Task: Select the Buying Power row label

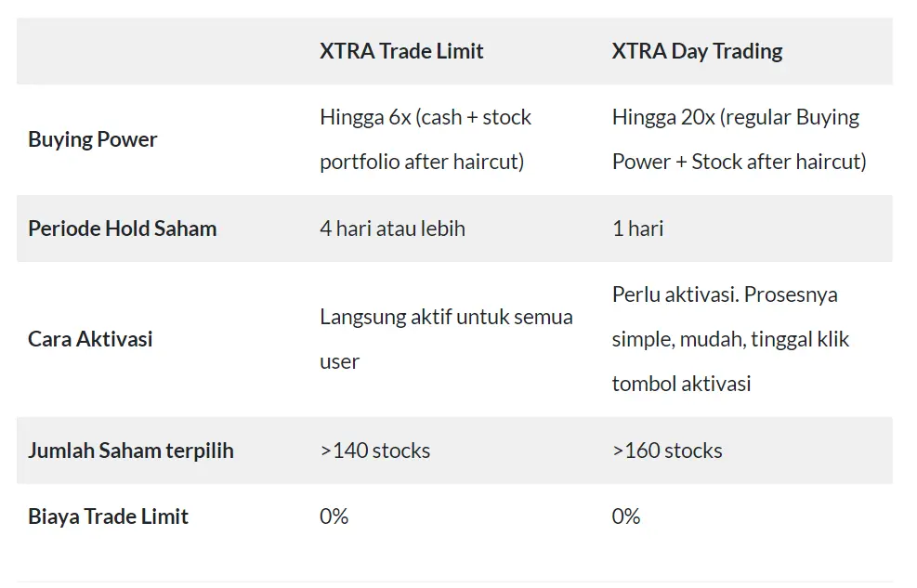Action: coord(92,139)
